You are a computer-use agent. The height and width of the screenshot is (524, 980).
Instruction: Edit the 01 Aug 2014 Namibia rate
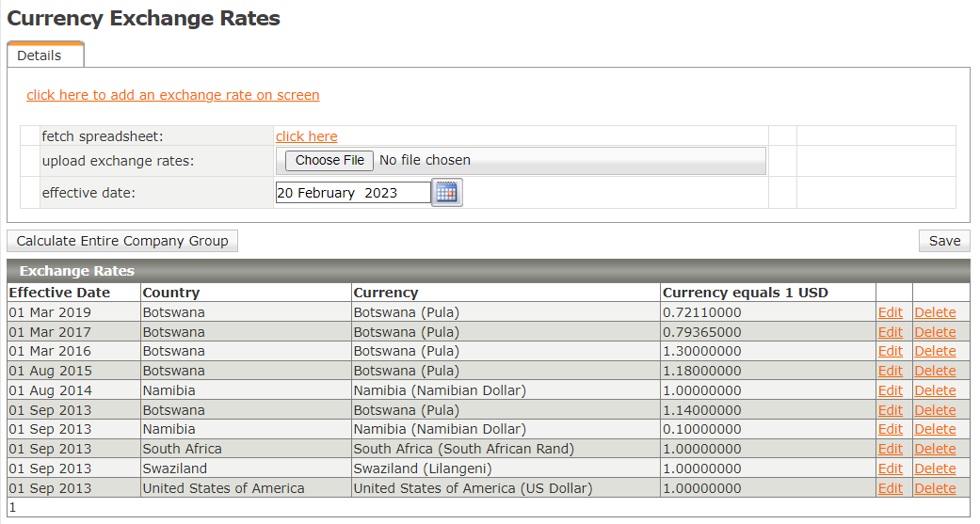tap(890, 390)
